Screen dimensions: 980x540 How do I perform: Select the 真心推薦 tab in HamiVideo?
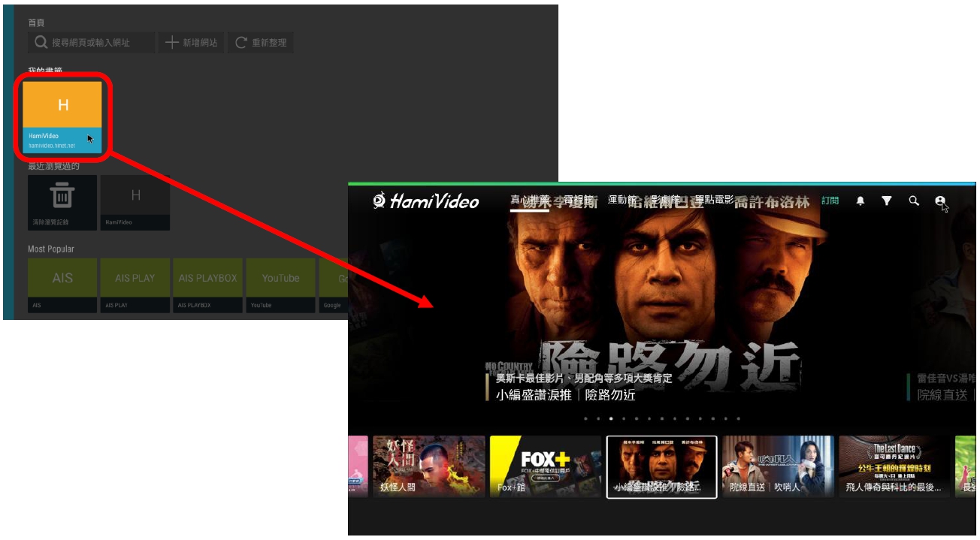pyautogui.click(x=529, y=201)
